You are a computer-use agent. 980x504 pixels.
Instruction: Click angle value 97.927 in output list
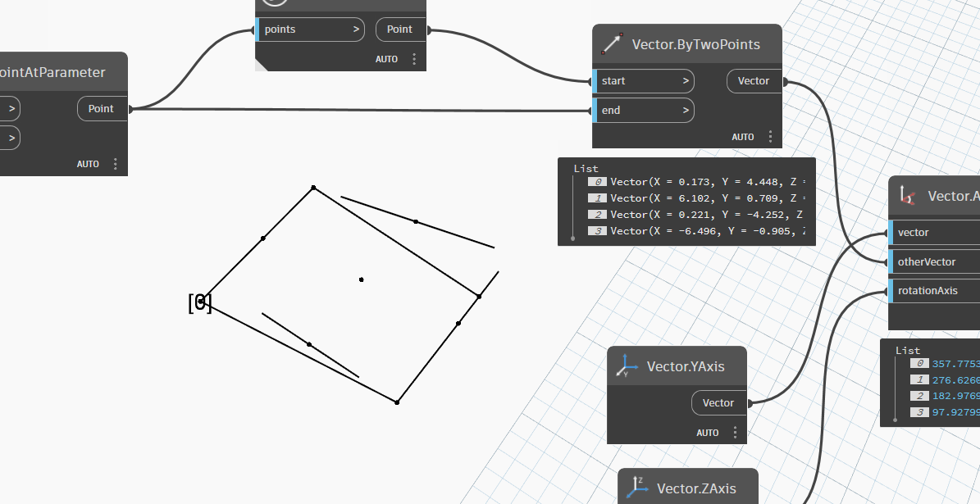(955, 411)
